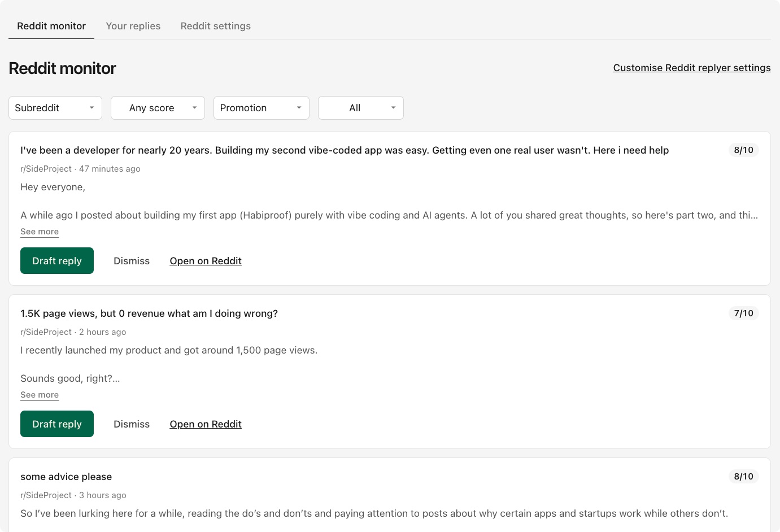Image resolution: width=780 pixels, height=532 pixels.
Task: Go to the Reddit settings tab
Action: pos(216,26)
